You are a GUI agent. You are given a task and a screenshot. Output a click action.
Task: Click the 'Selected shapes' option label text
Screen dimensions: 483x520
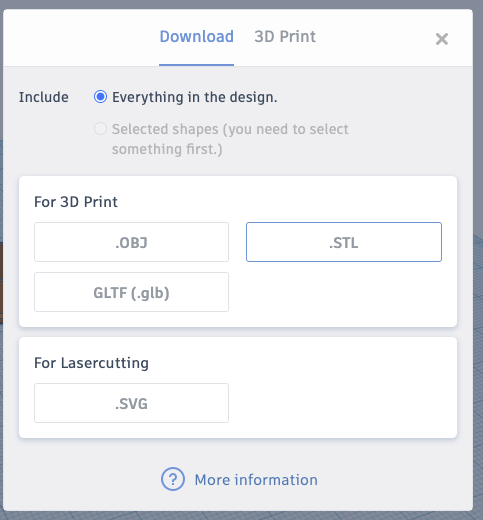[230, 139]
